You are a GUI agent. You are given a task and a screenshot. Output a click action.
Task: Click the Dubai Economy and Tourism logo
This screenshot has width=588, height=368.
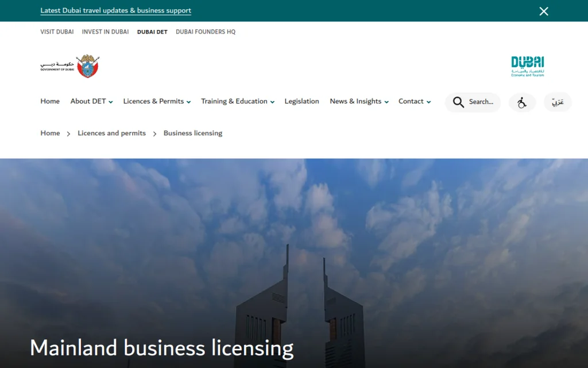pyautogui.click(x=527, y=67)
